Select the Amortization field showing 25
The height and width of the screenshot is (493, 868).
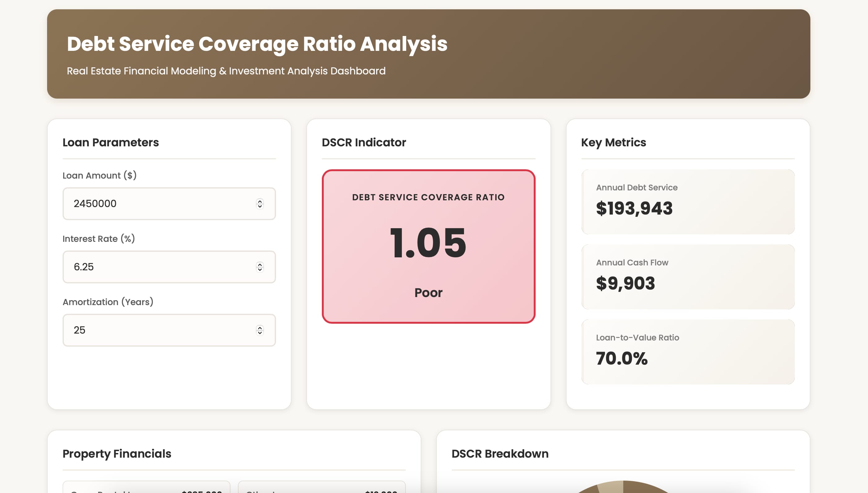169,330
